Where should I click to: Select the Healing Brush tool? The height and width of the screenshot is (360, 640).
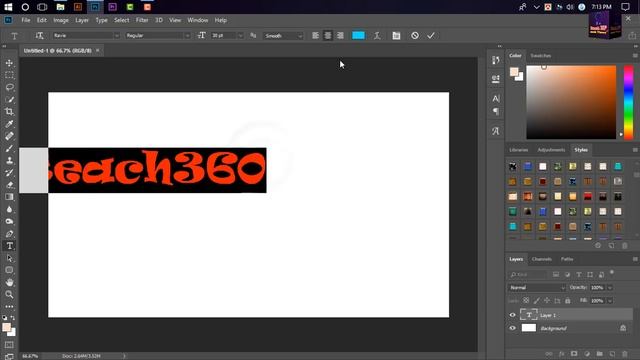(x=9, y=136)
